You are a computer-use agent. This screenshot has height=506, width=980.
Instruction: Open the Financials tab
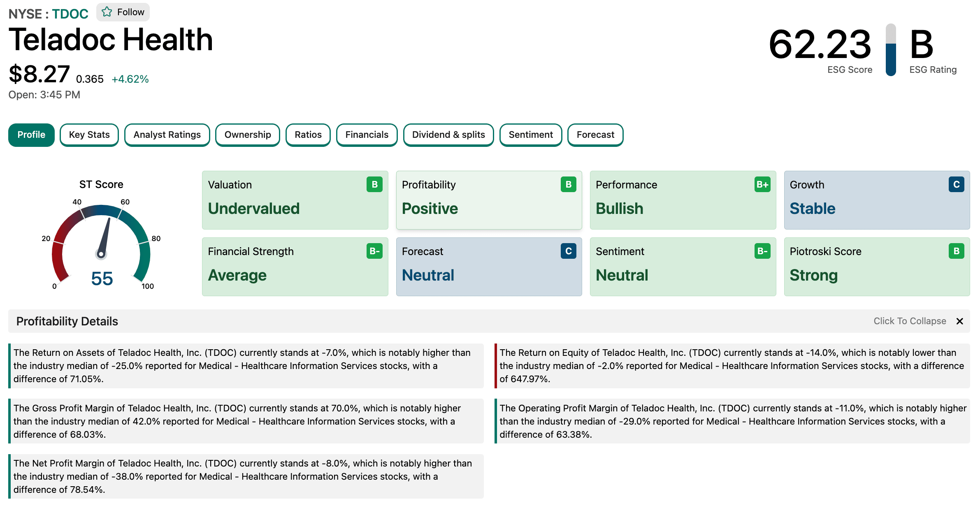367,135
